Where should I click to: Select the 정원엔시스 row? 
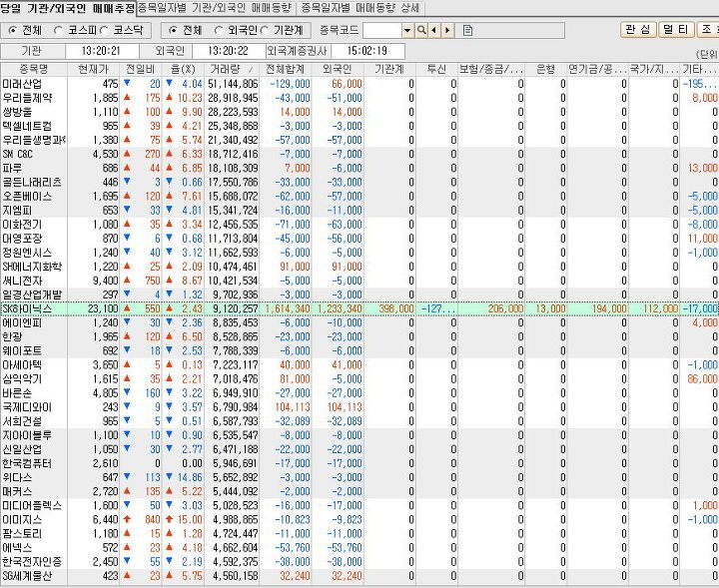pyautogui.click(x=359, y=253)
